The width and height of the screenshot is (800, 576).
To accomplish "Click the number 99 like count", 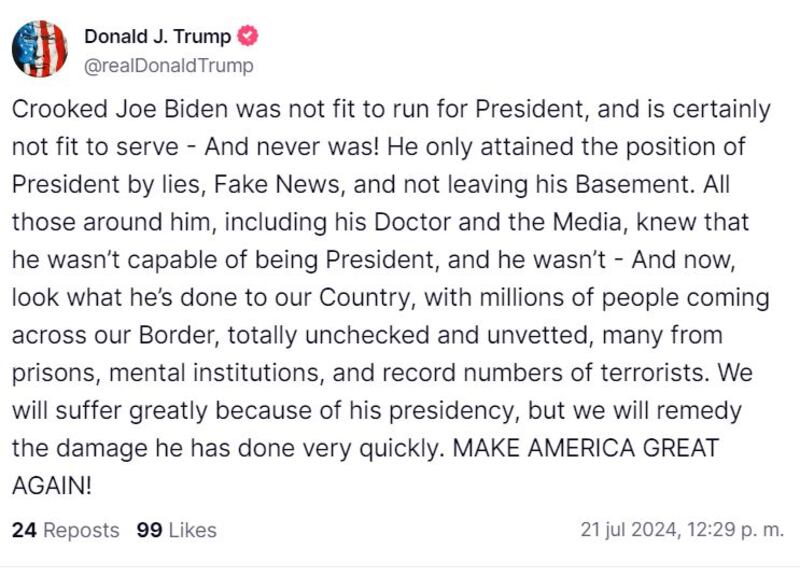I will tap(149, 530).
